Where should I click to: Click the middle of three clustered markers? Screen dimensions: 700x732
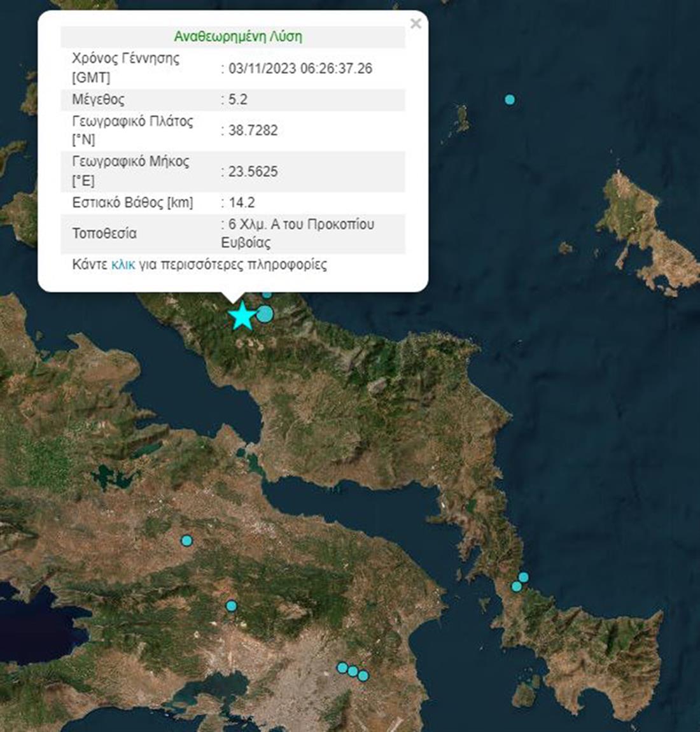click(x=353, y=671)
